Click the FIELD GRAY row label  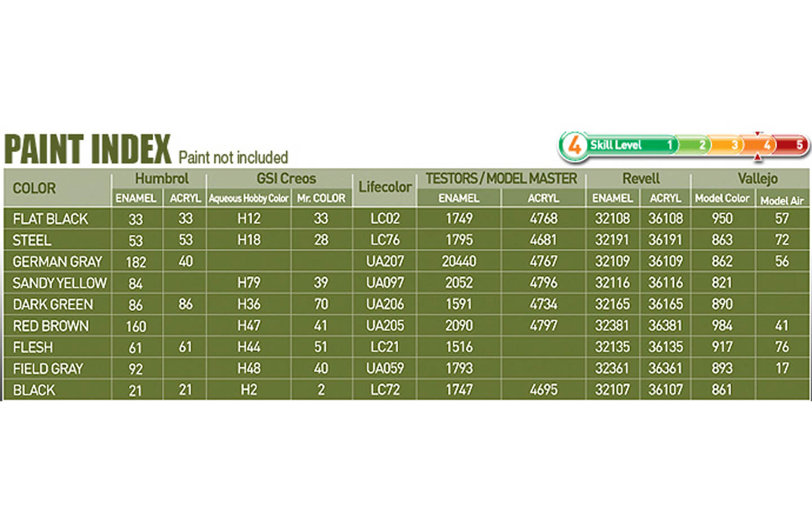[x=48, y=369]
